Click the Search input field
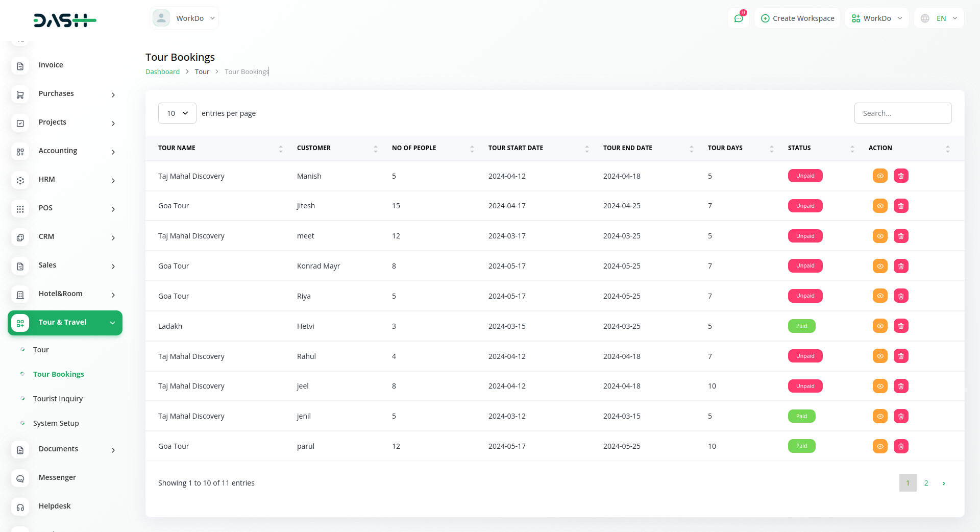The height and width of the screenshot is (532, 980). [902, 113]
